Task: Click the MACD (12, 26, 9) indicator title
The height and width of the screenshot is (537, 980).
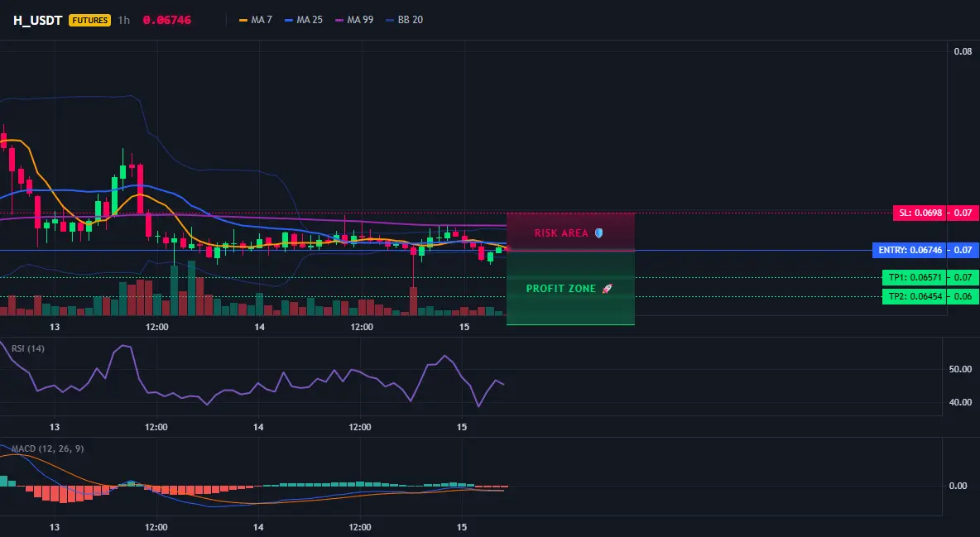Action: (47, 448)
